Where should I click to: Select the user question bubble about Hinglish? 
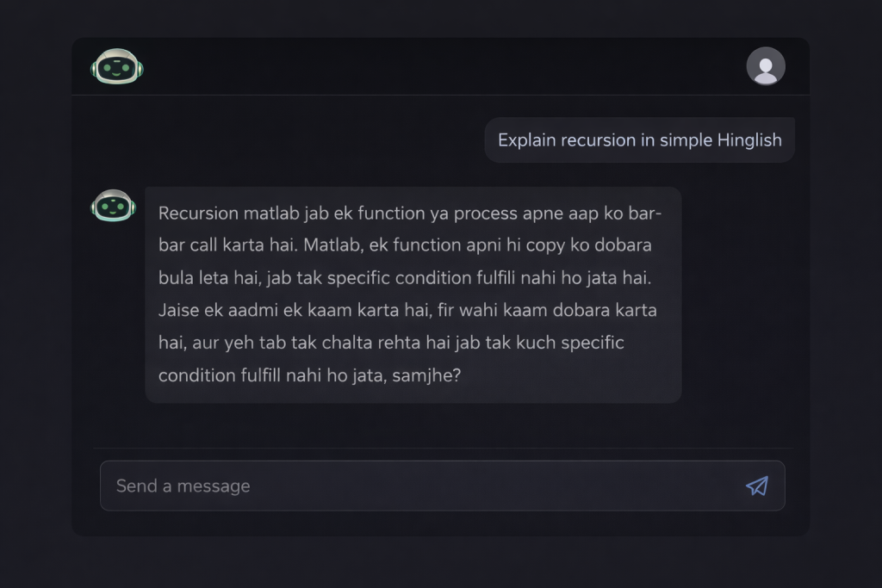pos(640,139)
